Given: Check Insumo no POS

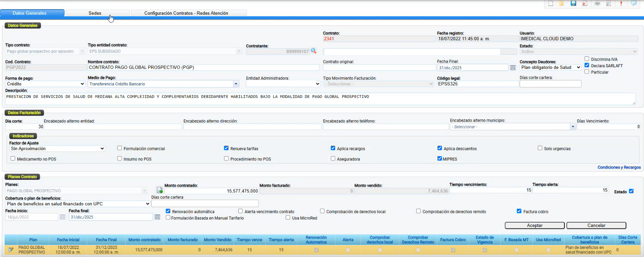Looking at the screenshot, I should (120, 158).
